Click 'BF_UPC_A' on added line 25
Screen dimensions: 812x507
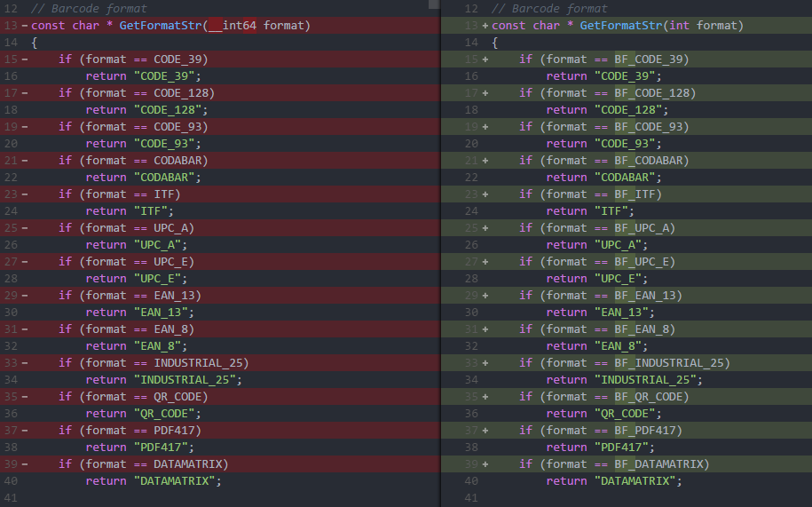(642, 227)
